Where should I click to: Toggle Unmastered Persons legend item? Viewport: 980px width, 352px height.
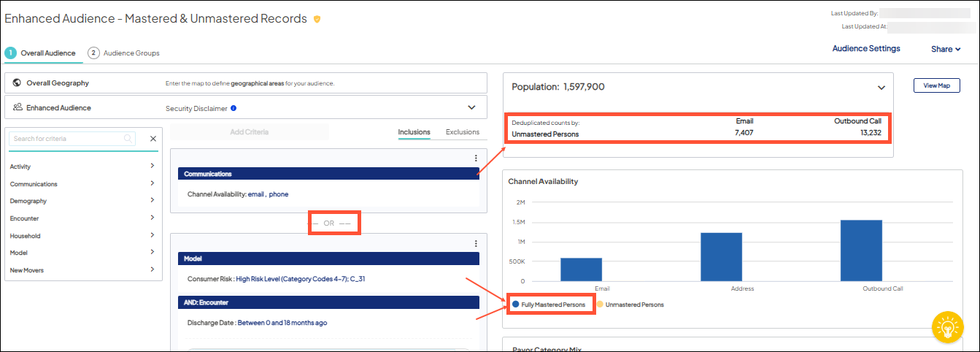(x=633, y=305)
